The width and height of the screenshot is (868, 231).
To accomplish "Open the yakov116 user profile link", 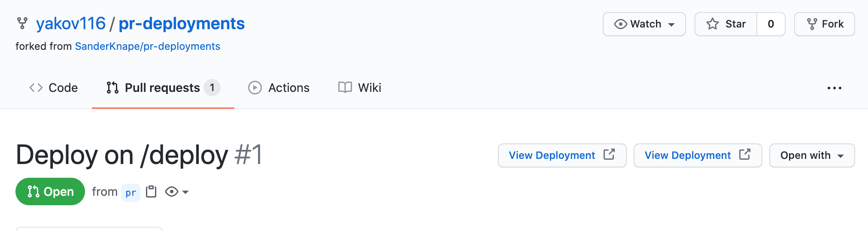I will click(x=71, y=24).
